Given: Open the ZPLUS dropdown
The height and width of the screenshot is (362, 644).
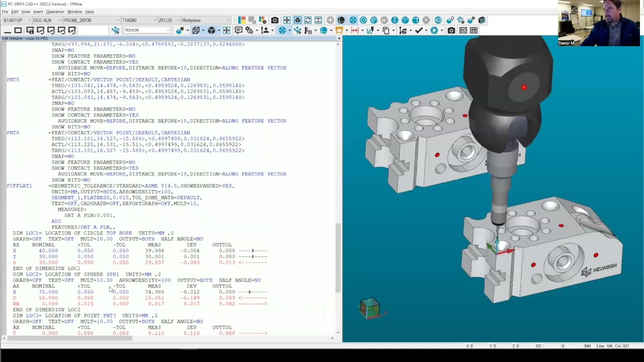Looking at the screenshot, I should click(169, 20).
